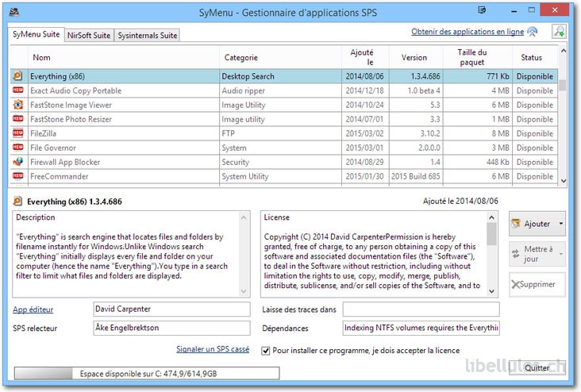The height and width of the screenshot is (392, 581).
Task: Select the Everything (x86) row name
Action: click(x=57, y=76)
